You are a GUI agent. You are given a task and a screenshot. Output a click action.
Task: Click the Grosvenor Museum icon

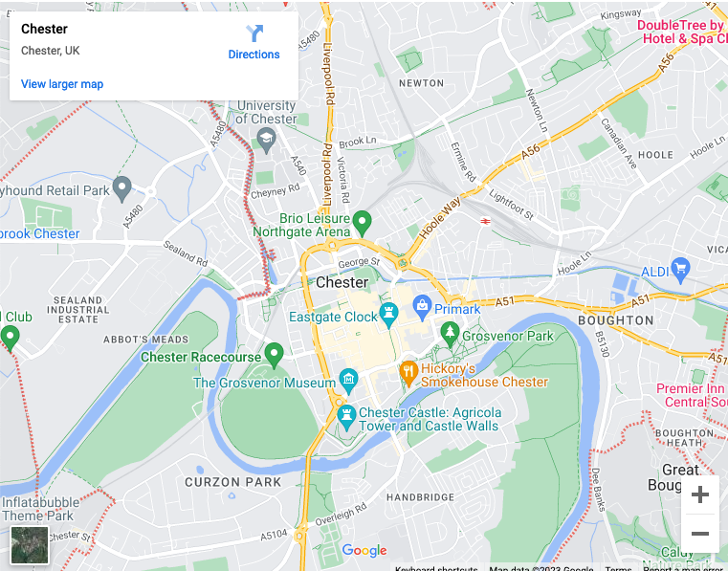click(x=348, y=381)
